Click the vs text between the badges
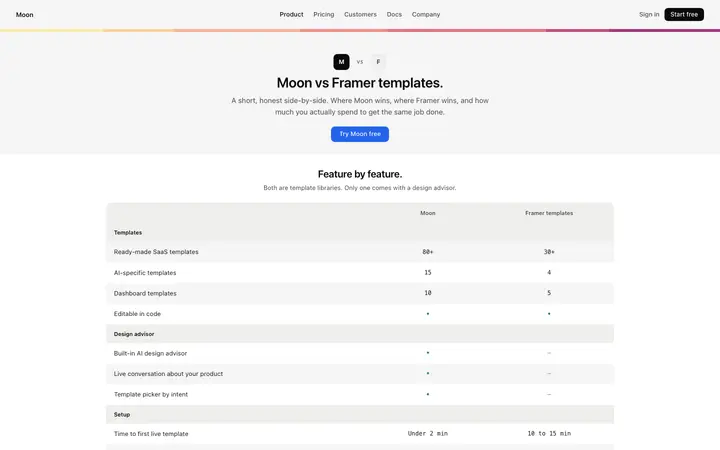 (x=360, y=62)
